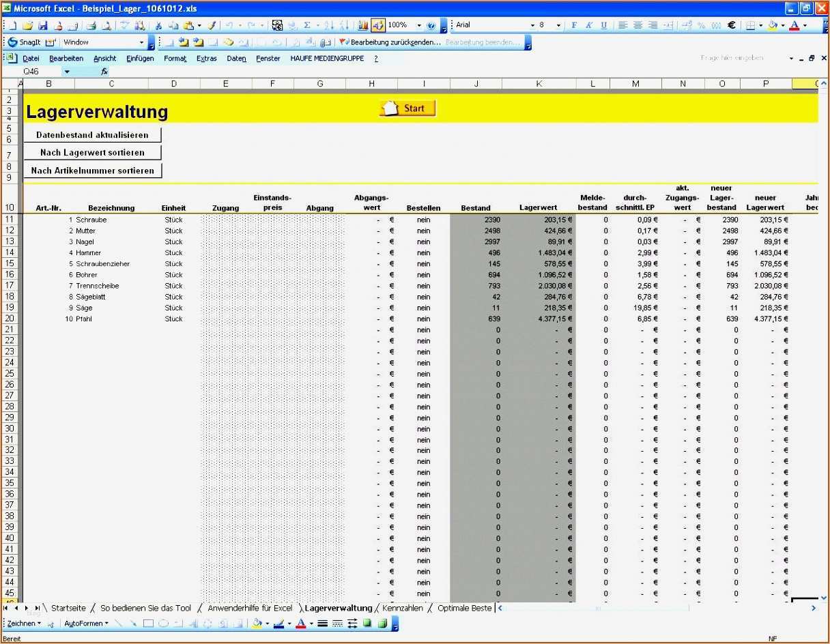Toggle italic formatting
The width and height of the screenshot is (830, 644).
point(590,25)
